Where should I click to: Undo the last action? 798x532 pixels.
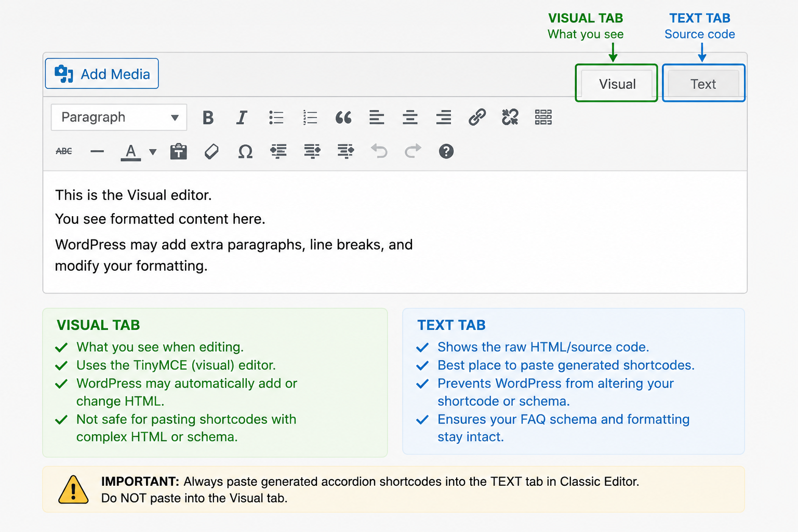click(x=379, y=151)
